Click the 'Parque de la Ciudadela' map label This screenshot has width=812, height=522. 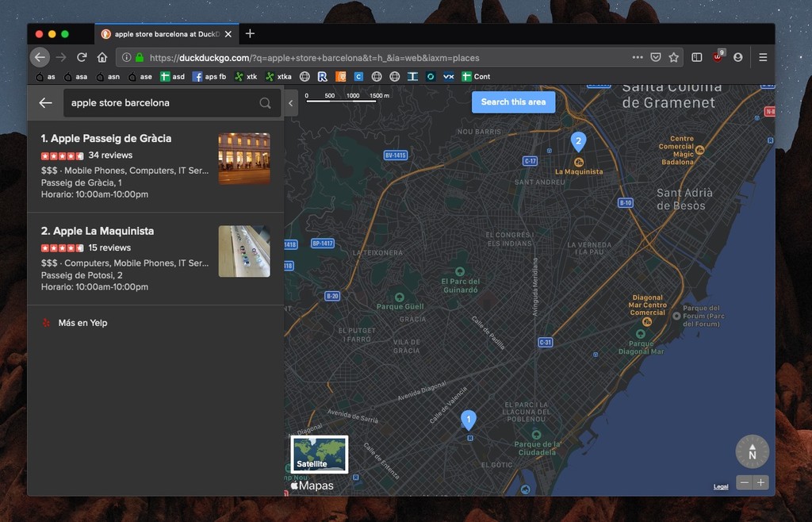[x=537, y=448]
